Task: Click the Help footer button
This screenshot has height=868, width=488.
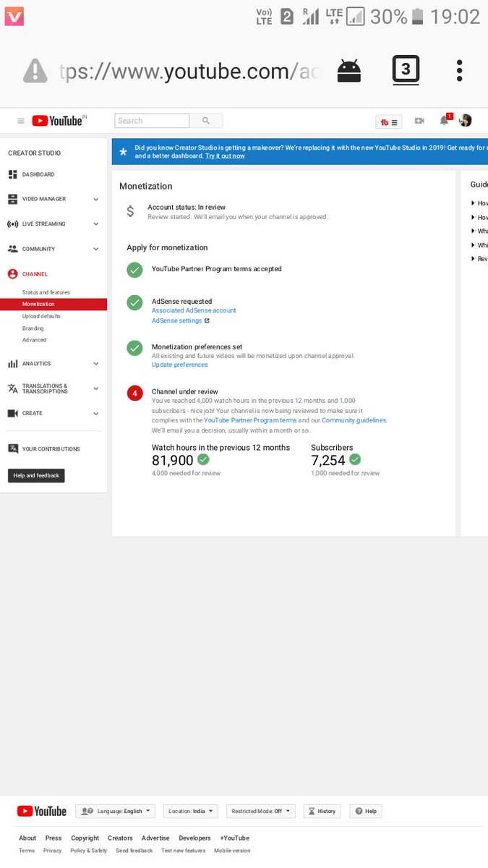Action: 366,811
